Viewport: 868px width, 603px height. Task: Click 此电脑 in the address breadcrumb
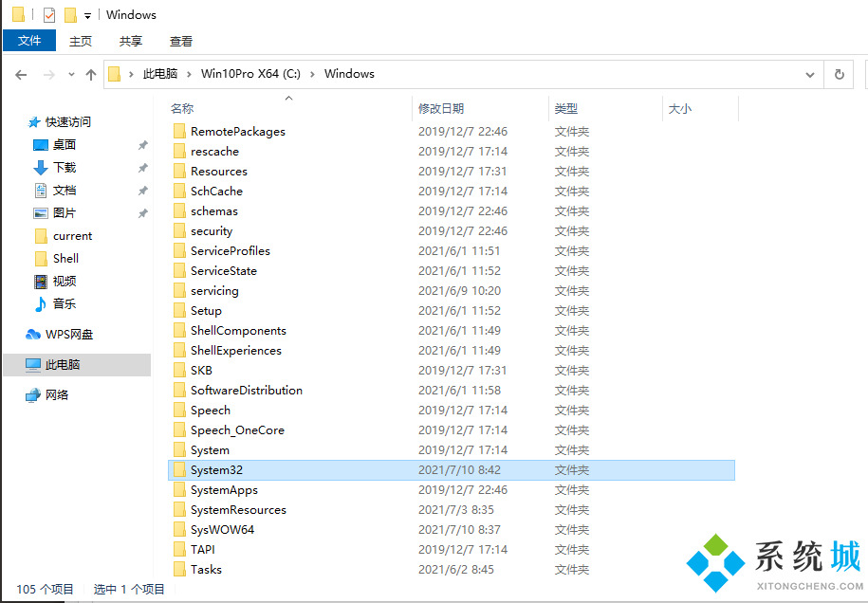coord(160,74)
